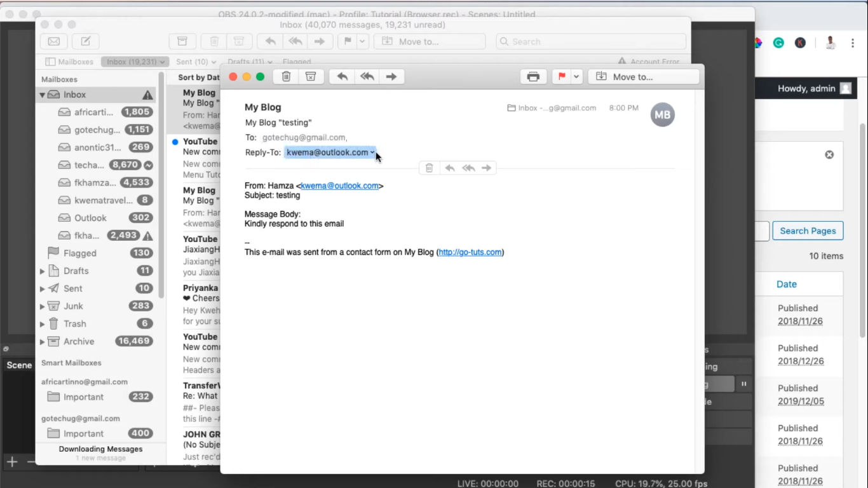Image resolution: width=868 pixels, height=488 pixels.
Task: Flag the open message with red flag
Action: coord(562,77)
